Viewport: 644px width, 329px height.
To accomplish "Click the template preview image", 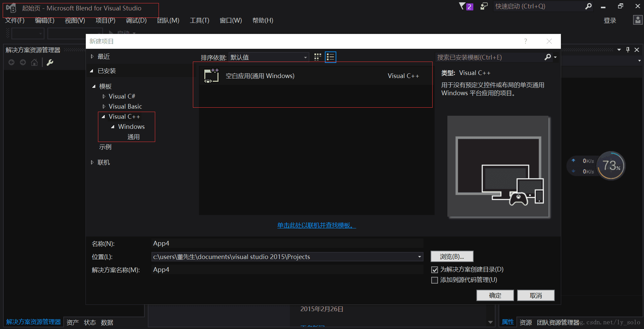I will (x=499, y=167).
